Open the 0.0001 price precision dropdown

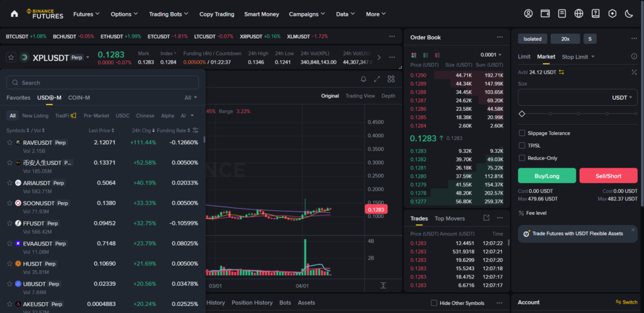[491, 55]
